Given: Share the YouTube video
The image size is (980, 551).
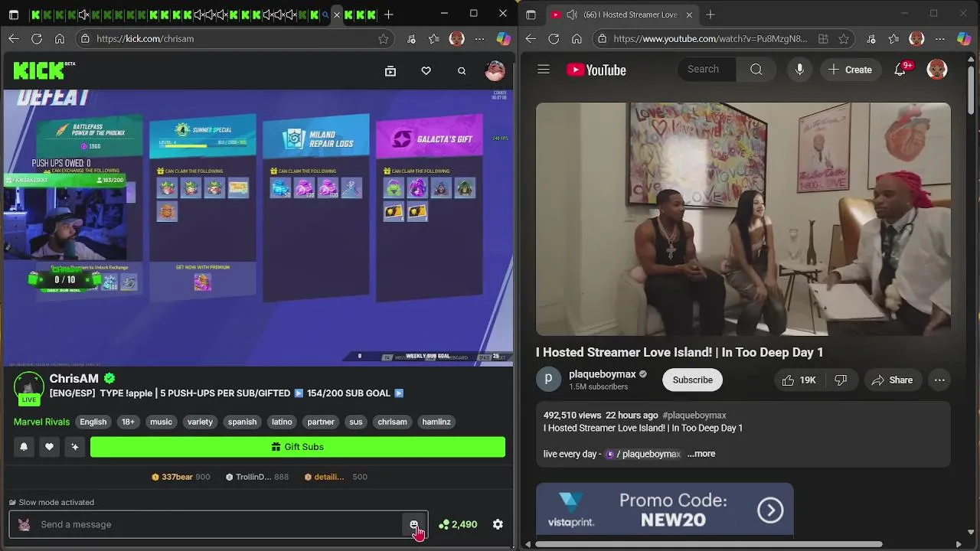Looking at the screenshot, I should pyautogui.click(x=893, y=380).
